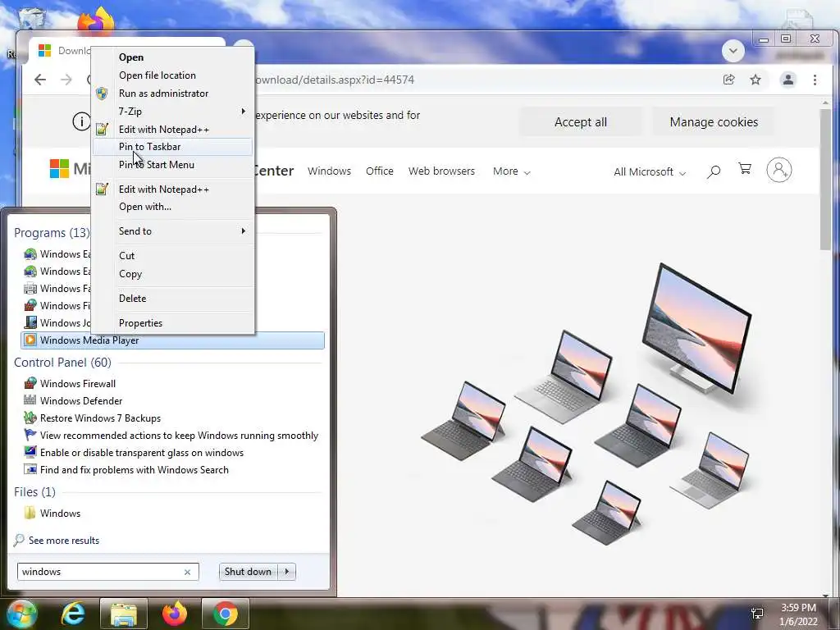Screen dimensions: 840x630
Task: Click the Microsoft logo on the page
Action: [x=59, y=168]
